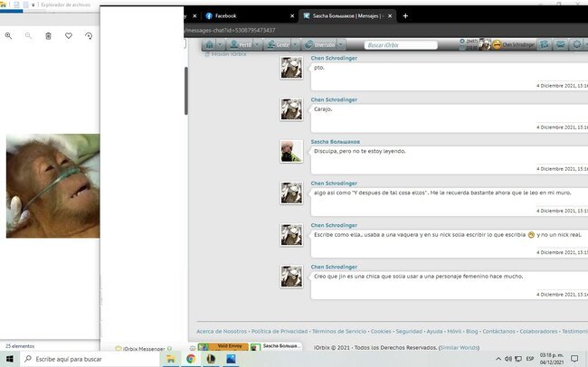Open the Colaboradores footer link
588x367 pixels.
pyautogui.click(x=538, y=332)
